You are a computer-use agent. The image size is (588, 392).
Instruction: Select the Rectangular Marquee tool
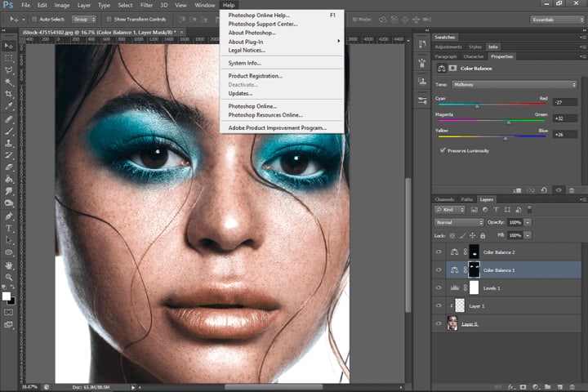9,58
